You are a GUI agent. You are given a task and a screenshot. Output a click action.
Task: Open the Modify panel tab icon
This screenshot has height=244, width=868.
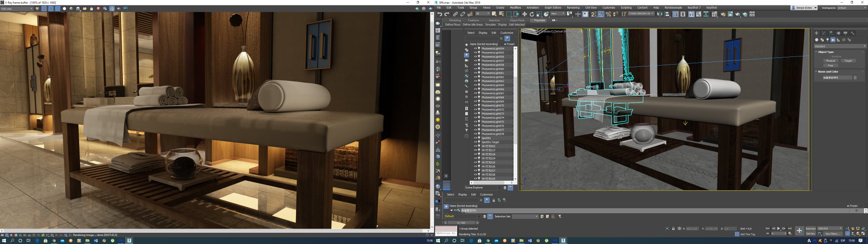[x=823, y=33]
